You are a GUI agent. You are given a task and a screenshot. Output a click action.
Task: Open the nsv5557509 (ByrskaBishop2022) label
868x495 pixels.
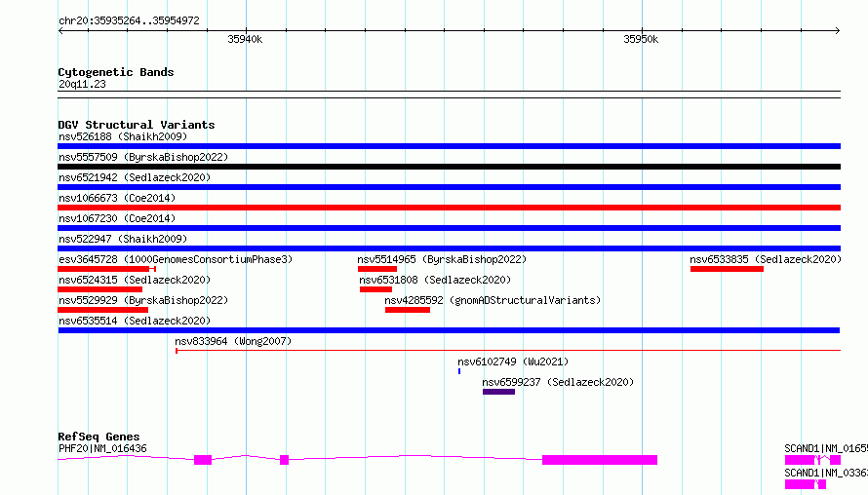[x=143, y=157]
